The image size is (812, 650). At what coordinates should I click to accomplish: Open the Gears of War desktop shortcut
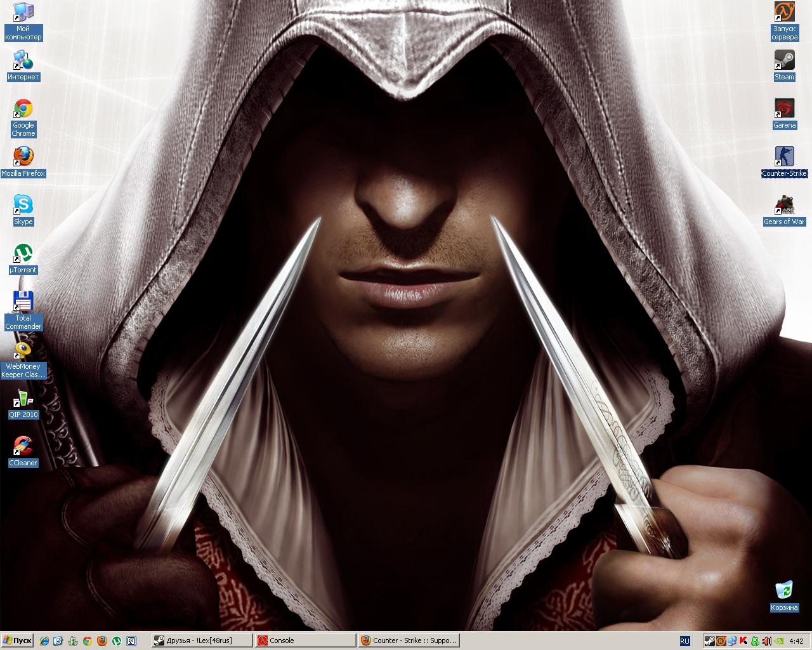(x=784, y=211)
